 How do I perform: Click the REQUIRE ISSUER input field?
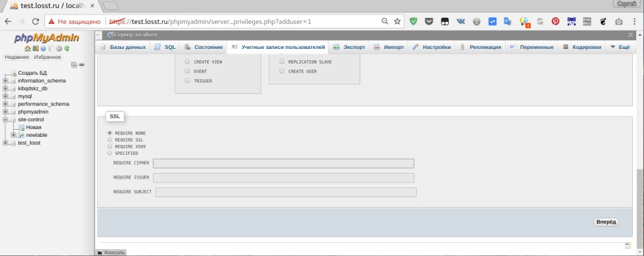click(283, 178)
